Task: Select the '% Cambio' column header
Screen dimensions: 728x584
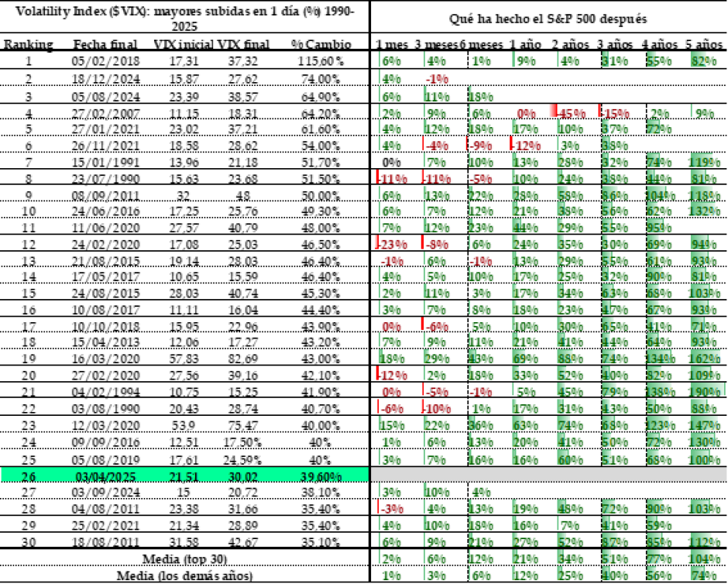Action: [x=321, y=45]
